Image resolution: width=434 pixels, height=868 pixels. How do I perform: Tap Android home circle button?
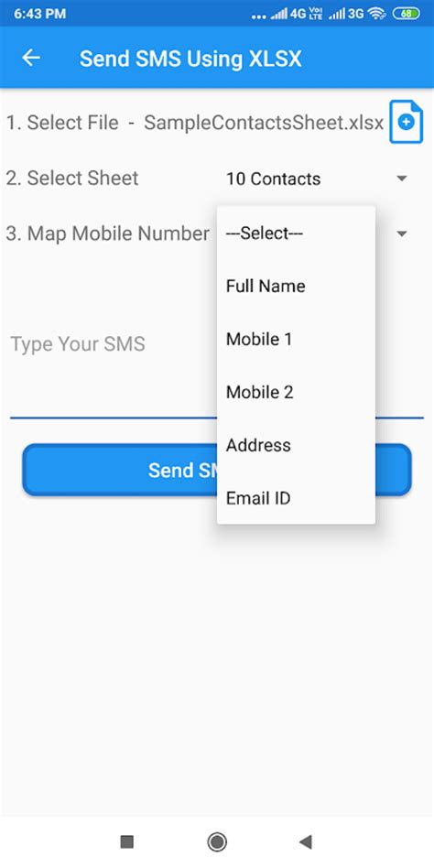(x=216, y=842)
